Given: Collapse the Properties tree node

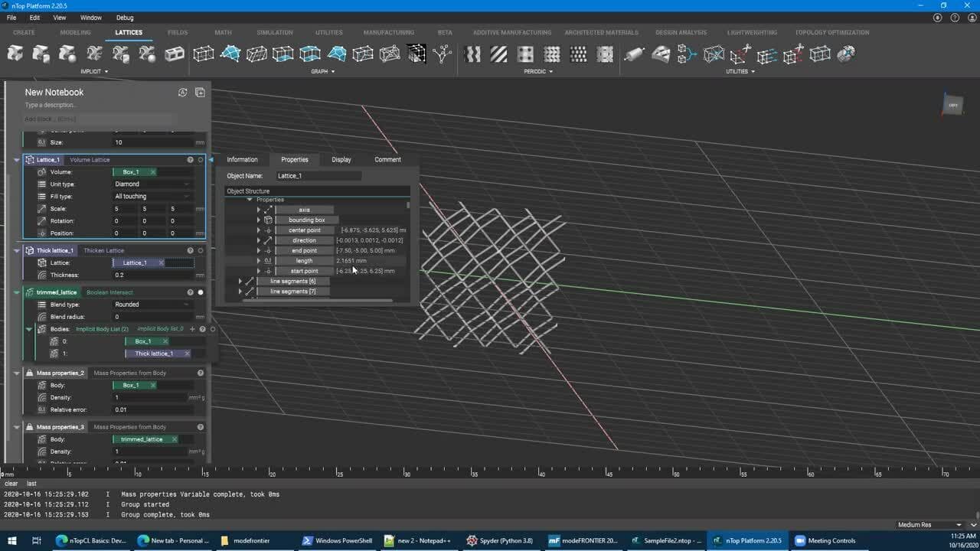Looking at the screenshot, I should pos(250,200).
